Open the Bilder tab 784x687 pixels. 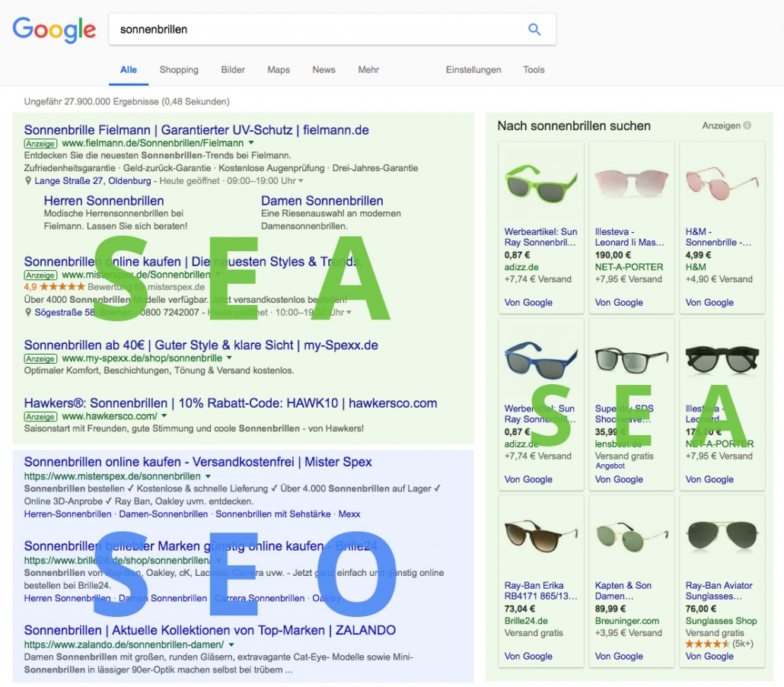point(233,70)
